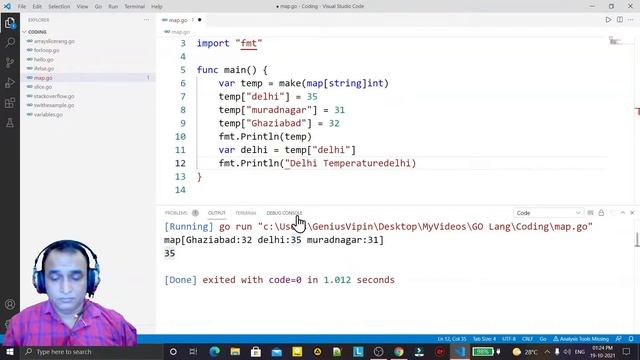
Task: Click the Windows Start button
Action: tap(9, 351)
